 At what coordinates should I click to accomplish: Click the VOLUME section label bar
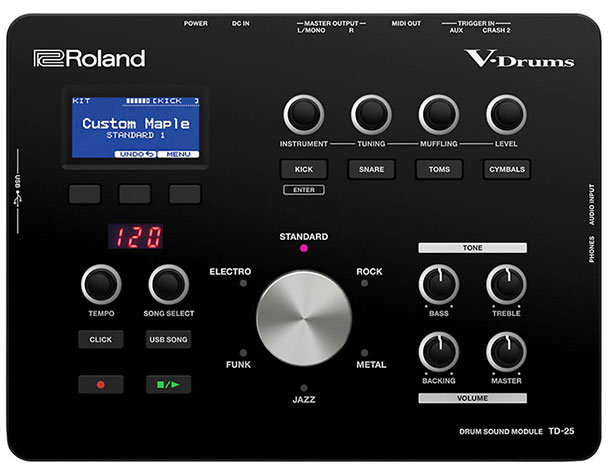[x=473, y=398]
